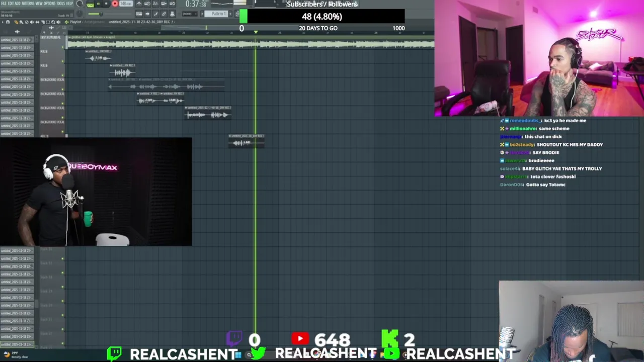The image size is (644, 362).
Task: Open the EDIT menu
Action: tap(11, 4)
